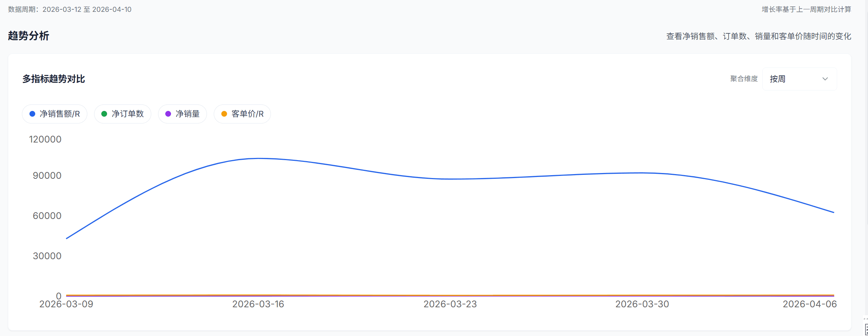
Task: Click the 多指标趋势对比 panel title
Action: (54, 79)
